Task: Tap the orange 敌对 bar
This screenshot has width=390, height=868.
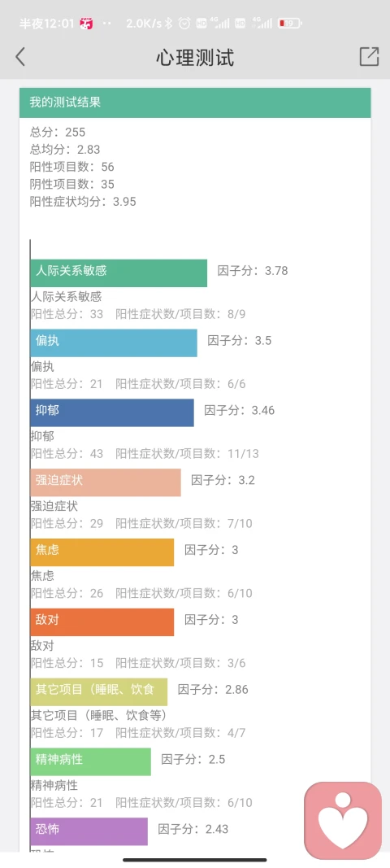Action: 102,622
